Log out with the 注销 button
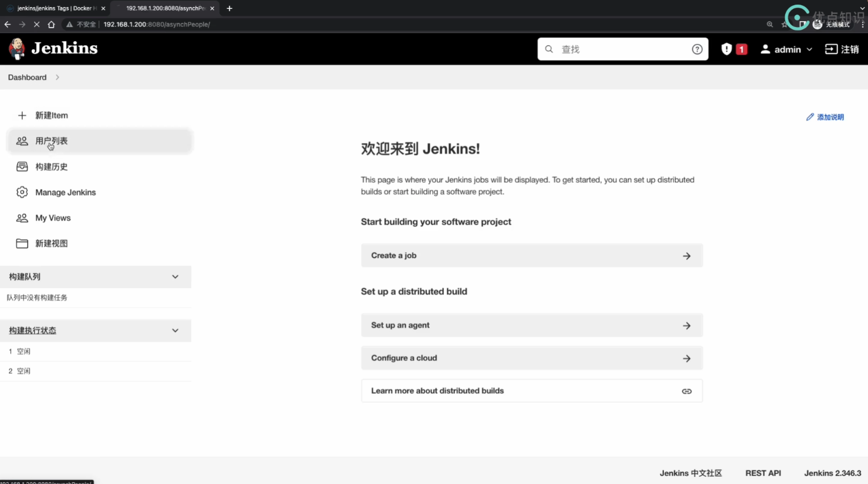 pos(842,49)
